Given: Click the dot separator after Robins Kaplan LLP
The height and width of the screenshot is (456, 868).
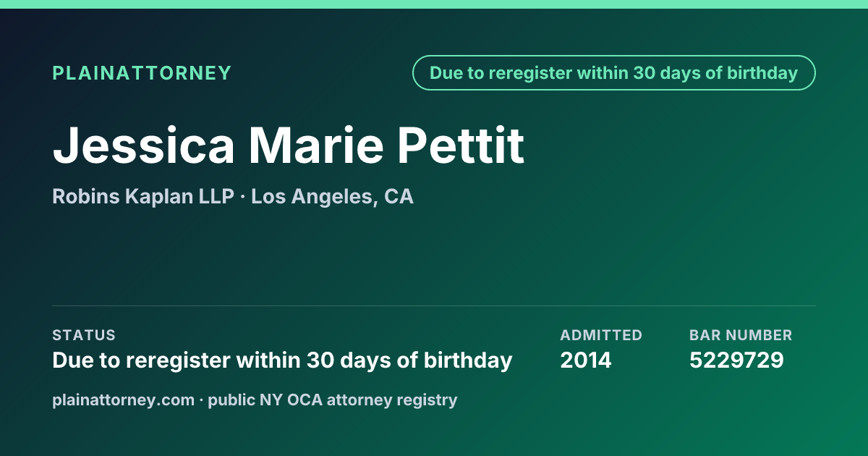Looking at the screenshot, I should pyautogui.click(x=243, y=197).
